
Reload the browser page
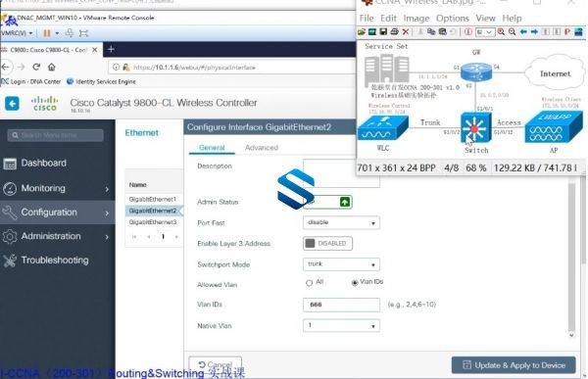[x=36, y=68]
